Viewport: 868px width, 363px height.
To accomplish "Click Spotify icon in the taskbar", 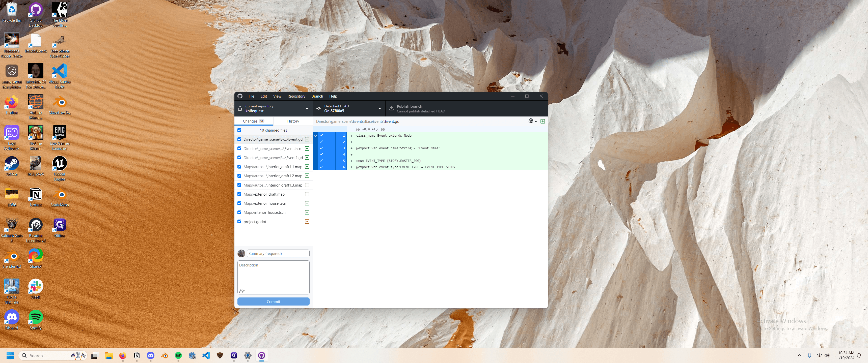I will [x=178, y=356].
